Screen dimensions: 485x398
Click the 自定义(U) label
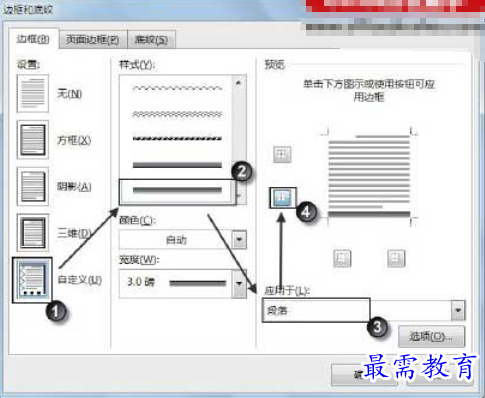(80, 280)
